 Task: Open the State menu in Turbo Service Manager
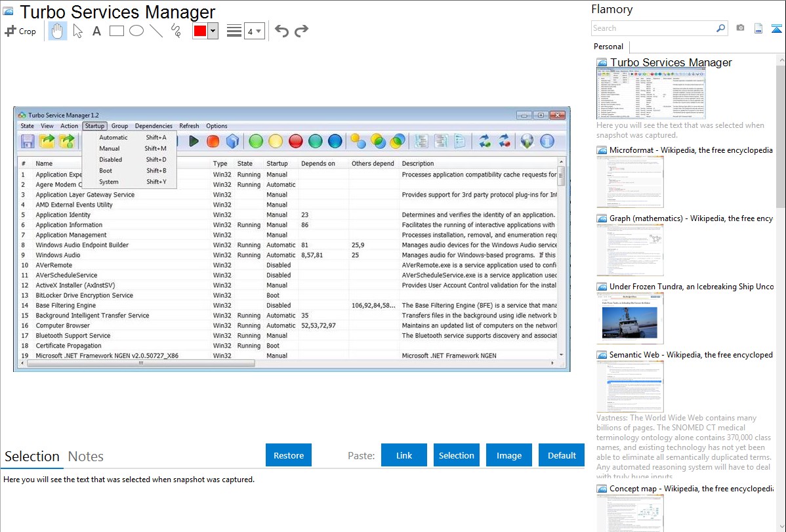(x=27, y=126)
